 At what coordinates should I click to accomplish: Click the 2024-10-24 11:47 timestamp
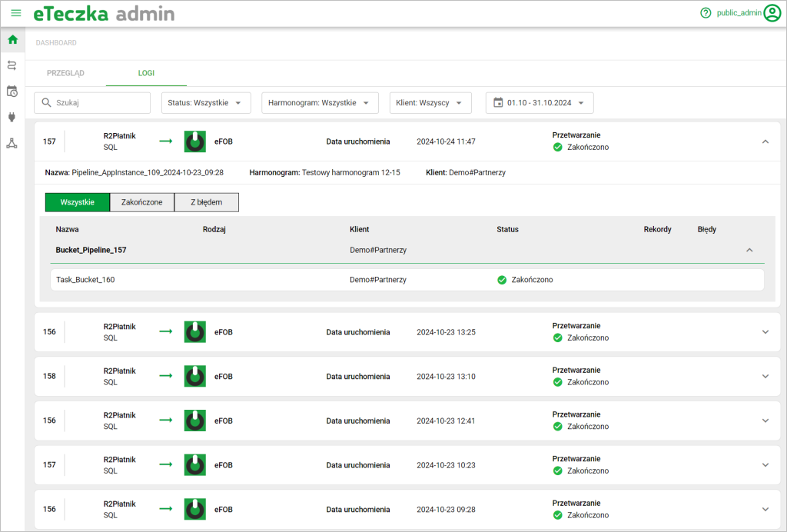click(x=446, y=141)
